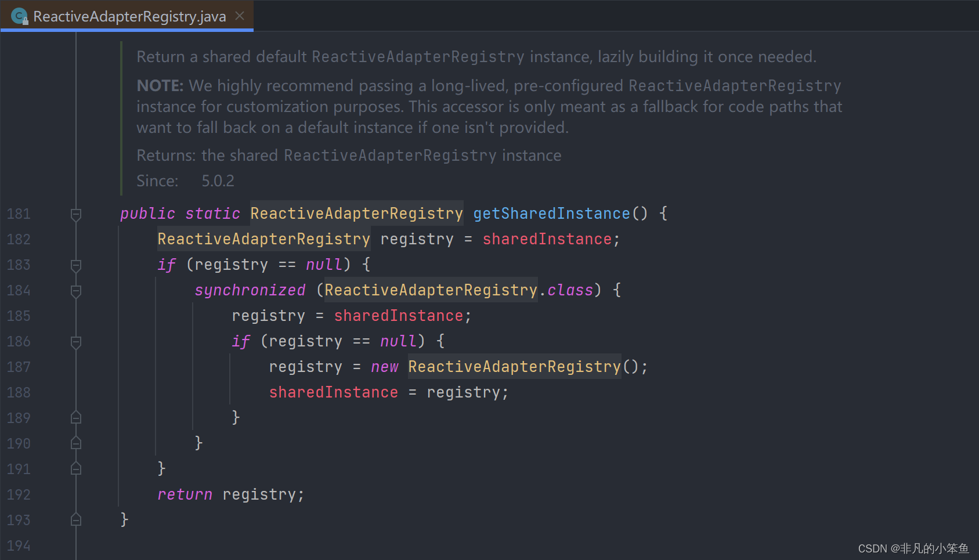Click ReactiveAdapterRegistry in synchronized statement line 184
Screen dimensions: 979x560
click(431, 290)
